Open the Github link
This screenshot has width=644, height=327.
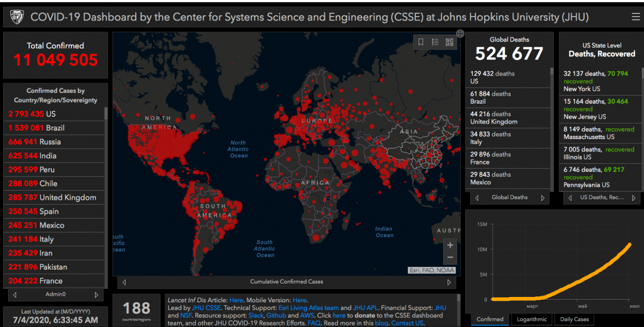point(276,316)
